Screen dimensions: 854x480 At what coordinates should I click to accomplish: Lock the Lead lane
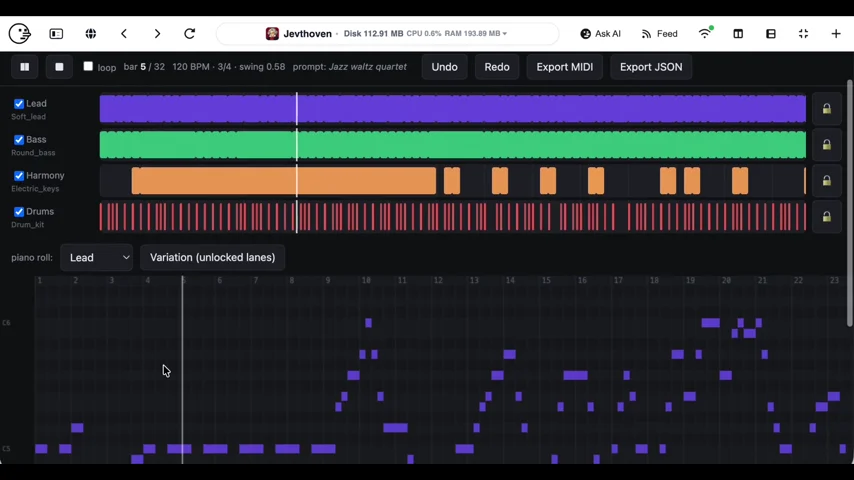826,108
